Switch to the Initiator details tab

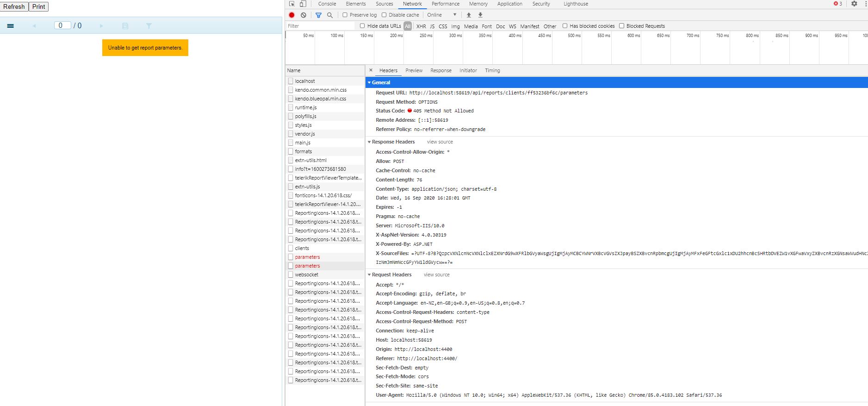468,70
